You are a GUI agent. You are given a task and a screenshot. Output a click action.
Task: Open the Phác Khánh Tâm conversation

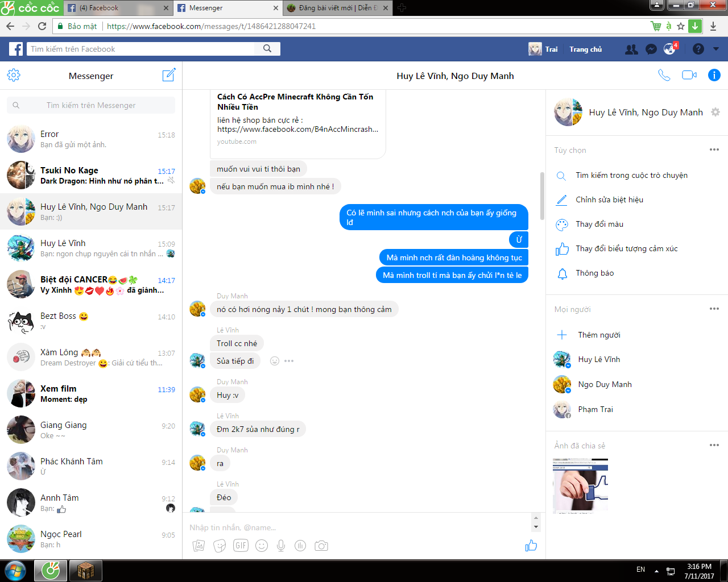coord(91,467)
